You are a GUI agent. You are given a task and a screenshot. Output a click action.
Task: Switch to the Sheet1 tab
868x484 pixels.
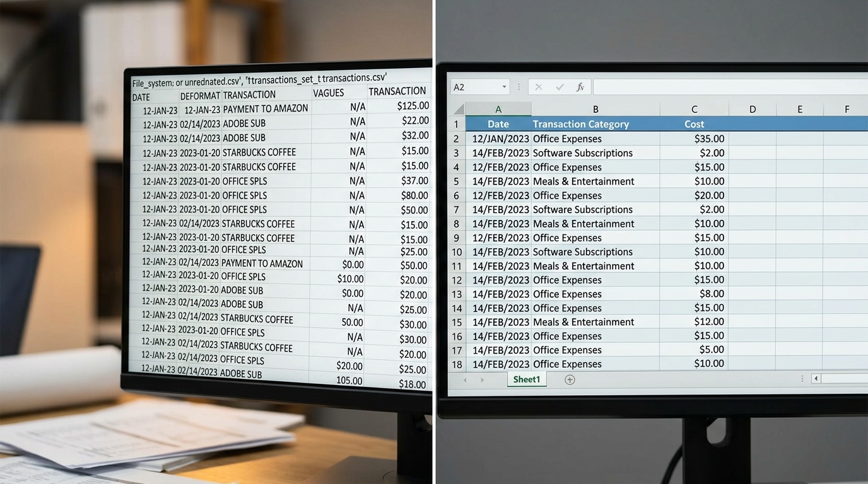[x=527, y=379]
